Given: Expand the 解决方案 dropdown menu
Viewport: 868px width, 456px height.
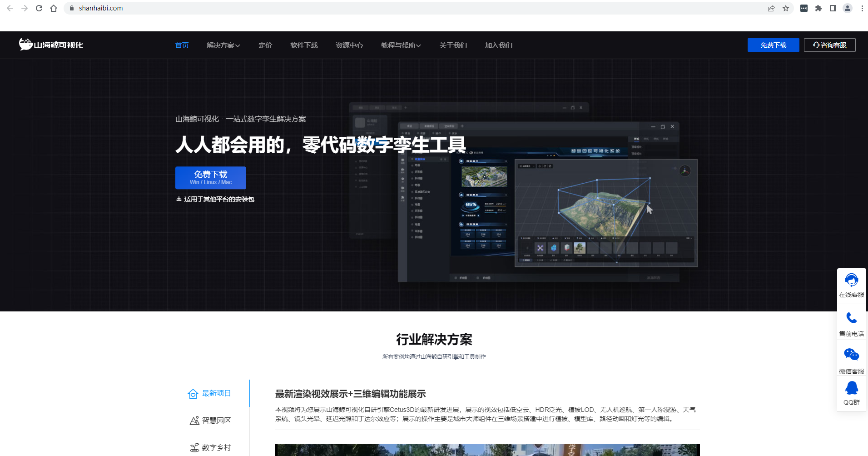Looking at the screenshot, I should tap(223, 45).
